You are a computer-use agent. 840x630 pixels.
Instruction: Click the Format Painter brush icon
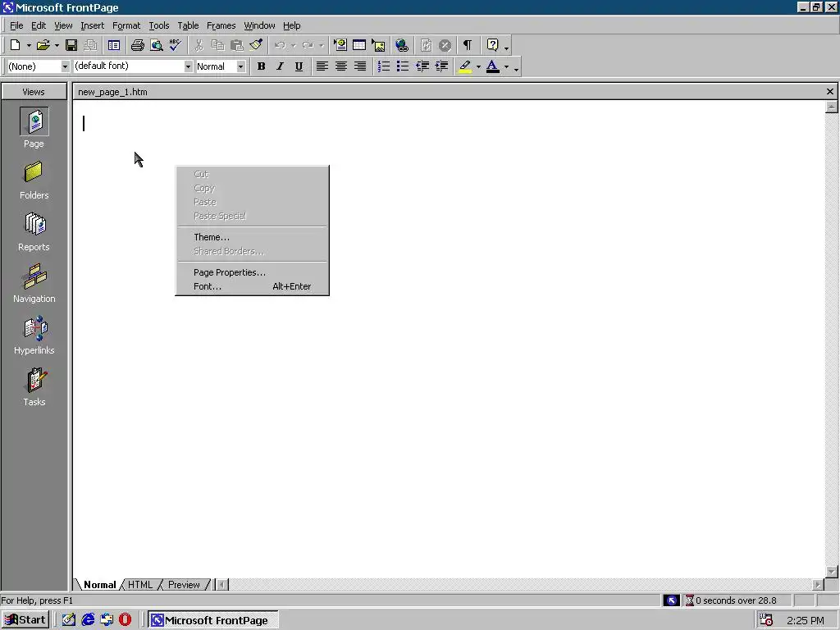click(256, 46)
